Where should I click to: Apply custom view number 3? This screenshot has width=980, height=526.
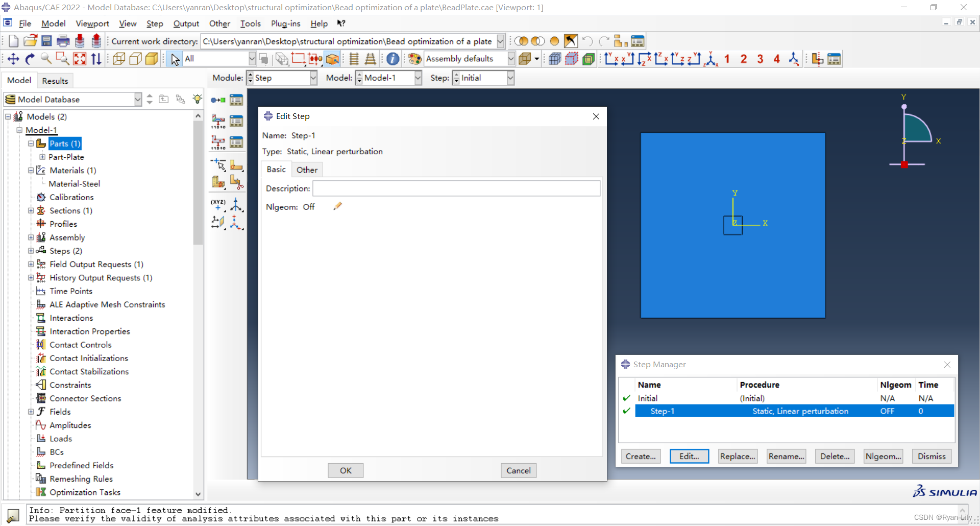click(760, 59)
